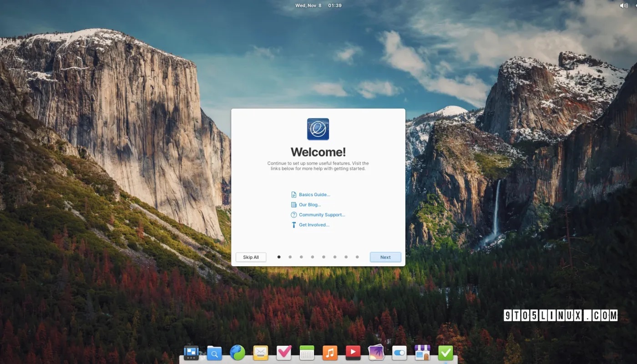Launch System Settings from the dock
637x364 pixels.
pos(399,353)
